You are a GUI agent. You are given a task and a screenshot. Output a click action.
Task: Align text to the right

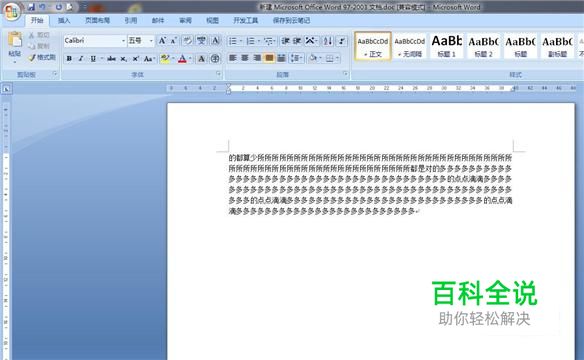257,58
